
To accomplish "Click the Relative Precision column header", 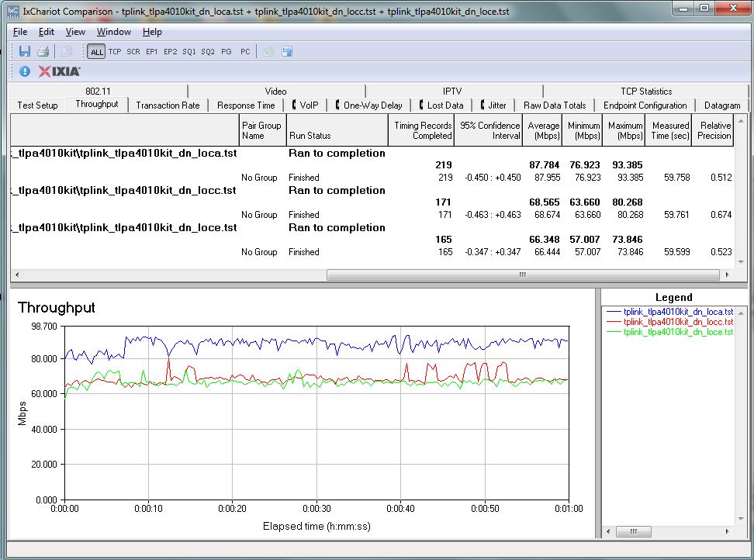I will pos(713,130).
